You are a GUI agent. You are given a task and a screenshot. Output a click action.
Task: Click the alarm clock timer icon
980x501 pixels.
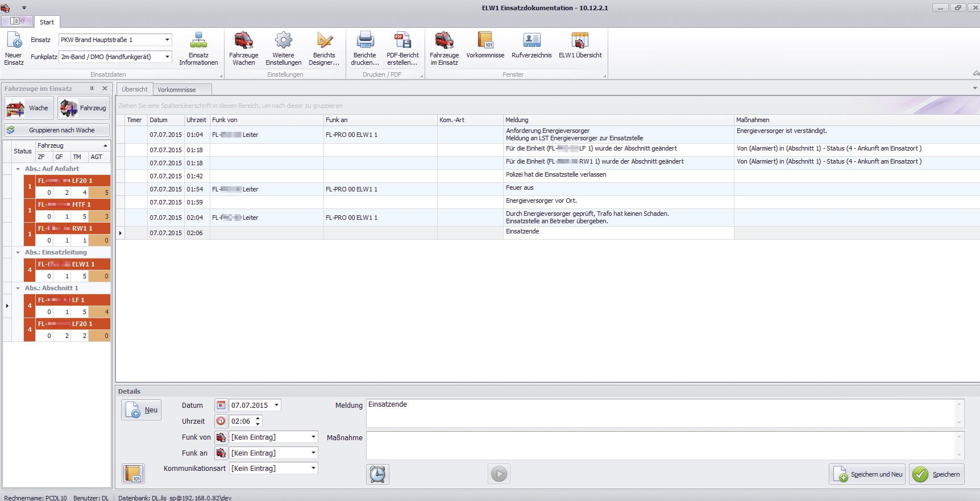tap(377, 474)
